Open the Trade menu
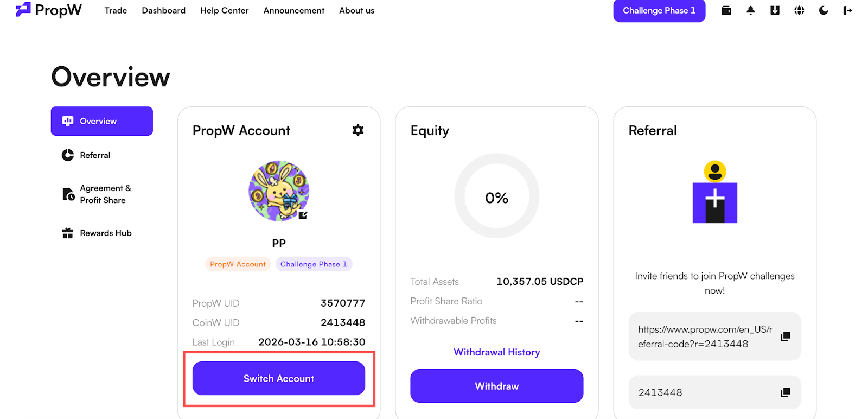868x419 pixels. click(x=116, y=10)
